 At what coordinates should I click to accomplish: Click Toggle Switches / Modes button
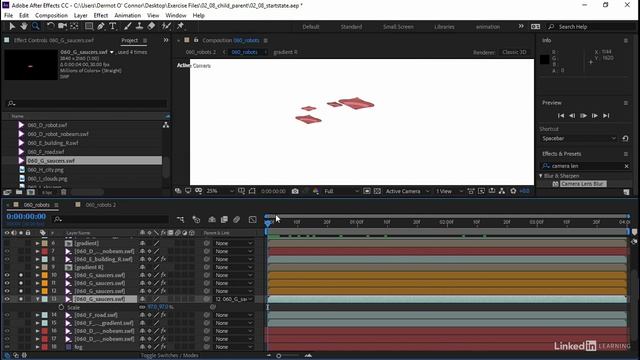click(169, 356)
